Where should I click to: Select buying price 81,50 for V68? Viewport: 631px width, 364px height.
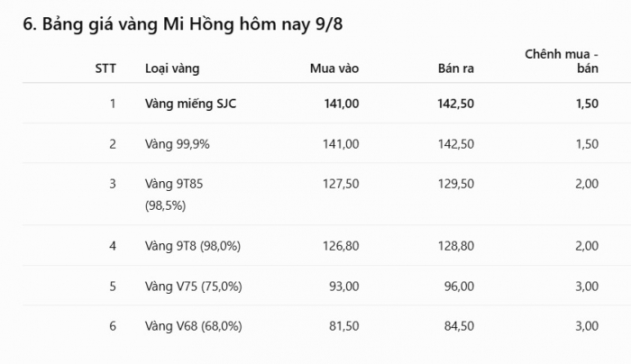coord(343,326)
